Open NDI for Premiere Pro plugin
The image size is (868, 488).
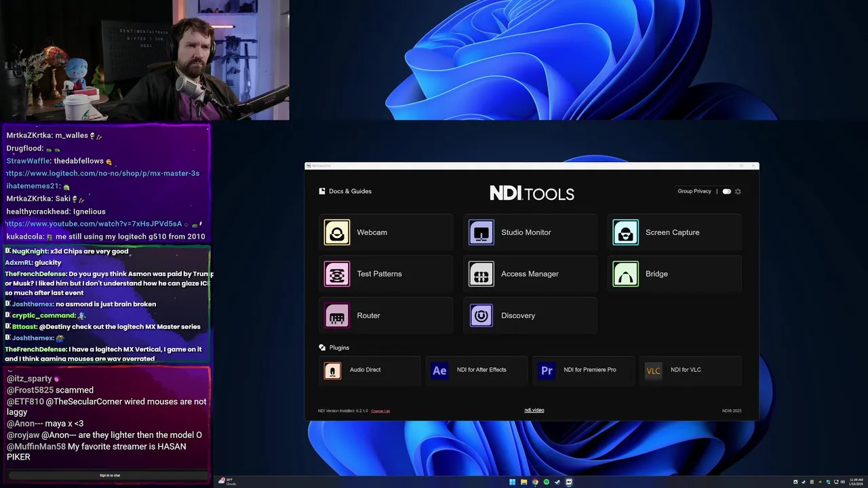[583, 370]
